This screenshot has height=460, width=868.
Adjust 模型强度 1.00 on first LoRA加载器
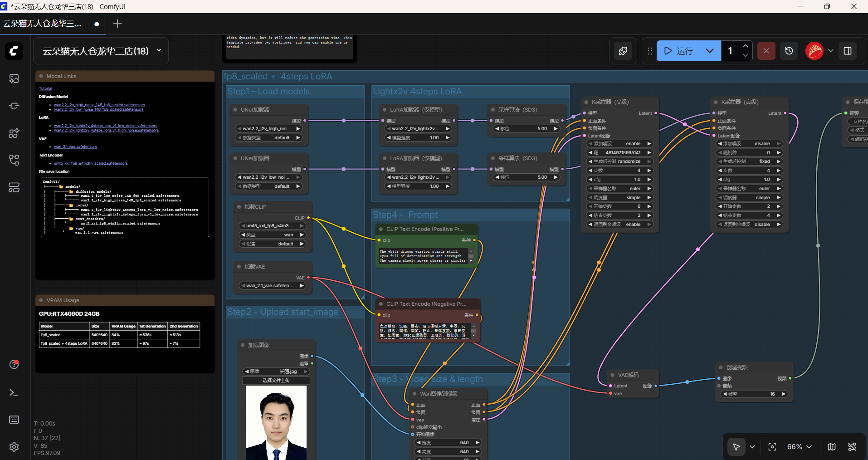(418, 137)
